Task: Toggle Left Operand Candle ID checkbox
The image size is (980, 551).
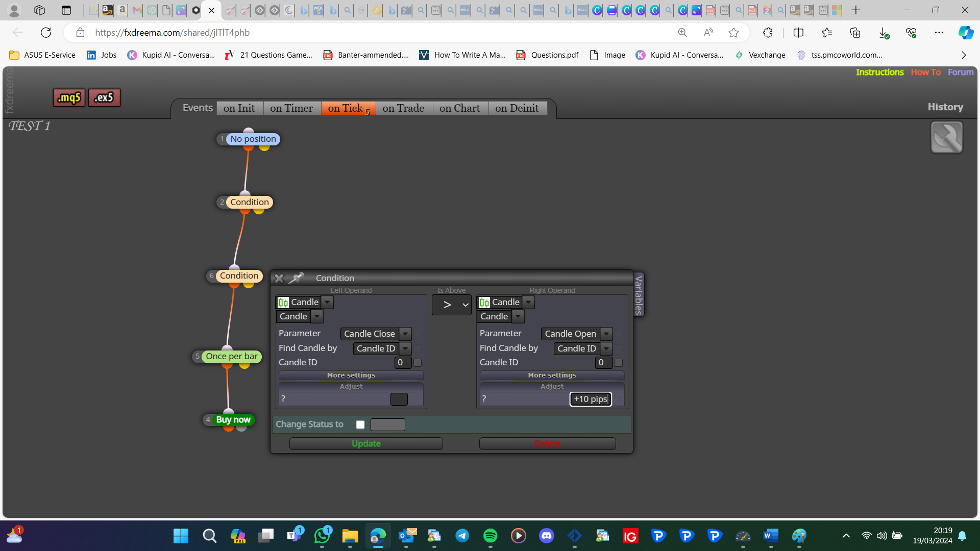Action: point(418,363)
